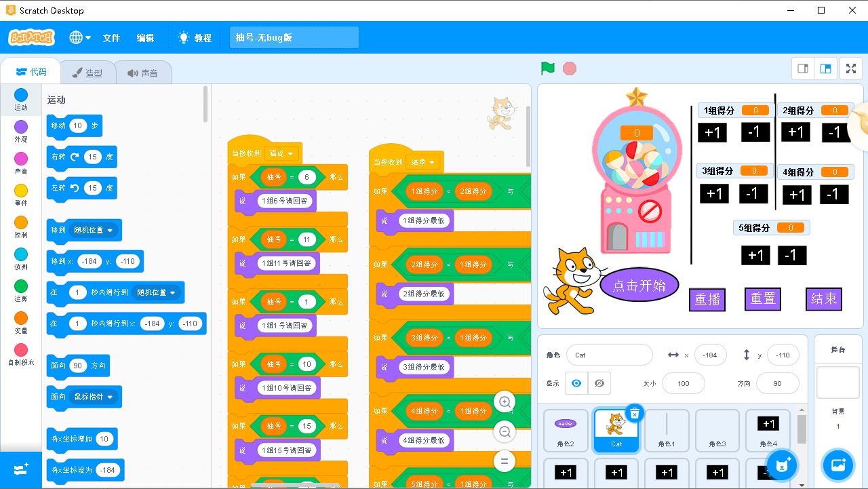Viewport: 868px width, 489px height.
Task: Select the 外观 block category
Action: pos(21,131)
